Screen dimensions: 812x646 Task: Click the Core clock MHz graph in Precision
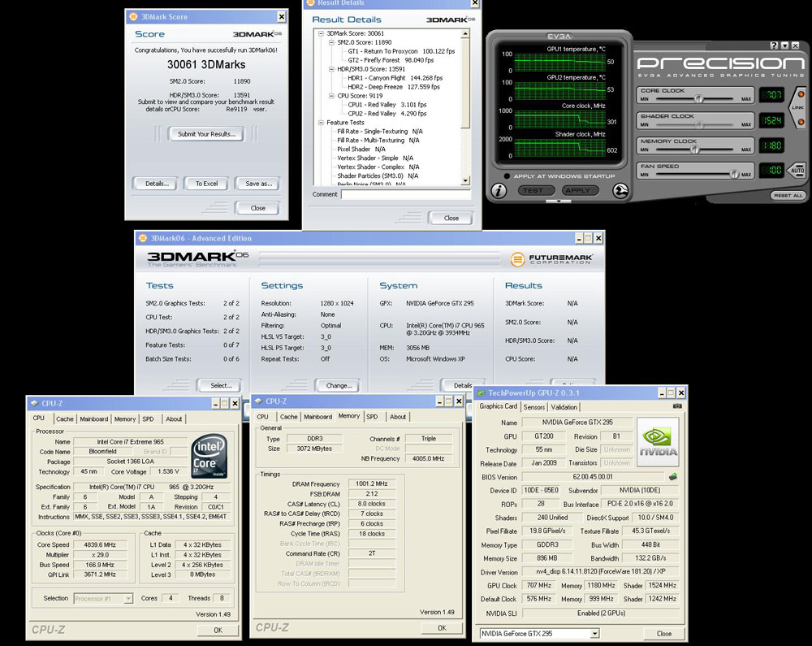tap(559, 119)
